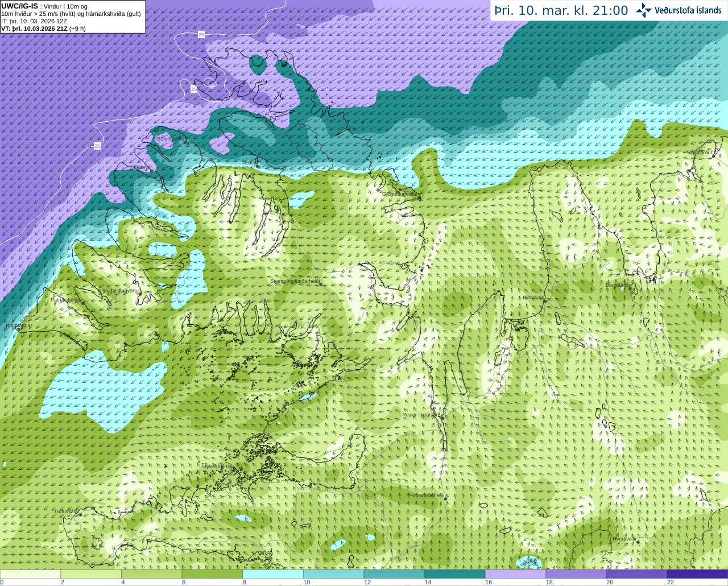Select the 10–12 m/s turquoise swatch
The height and width of the screenshot is (586, 728).
(x=334, y=573)
